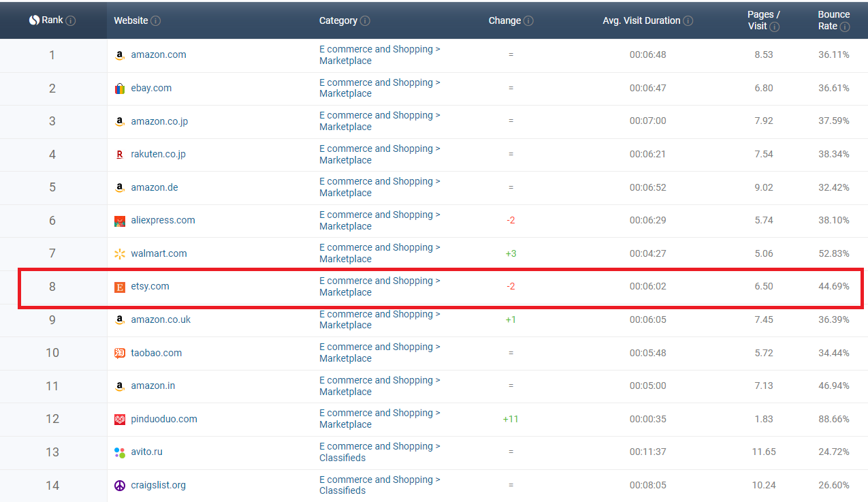Click the Change column info icon
This screenshot has width=868, height=502.
pyautogui.click(x=528, y=20)
